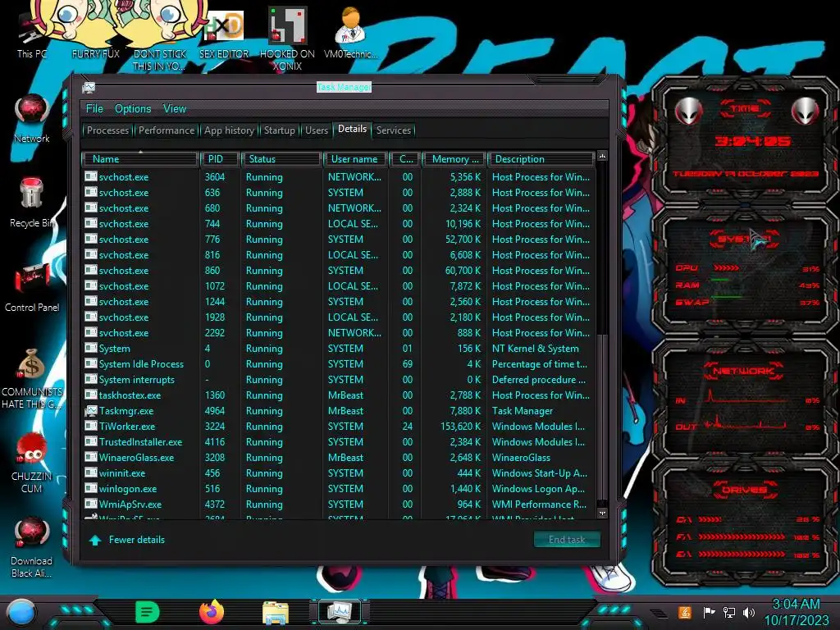Sort by the CPU column header
This screenshot has width=840, height=630.
[405, 159]
